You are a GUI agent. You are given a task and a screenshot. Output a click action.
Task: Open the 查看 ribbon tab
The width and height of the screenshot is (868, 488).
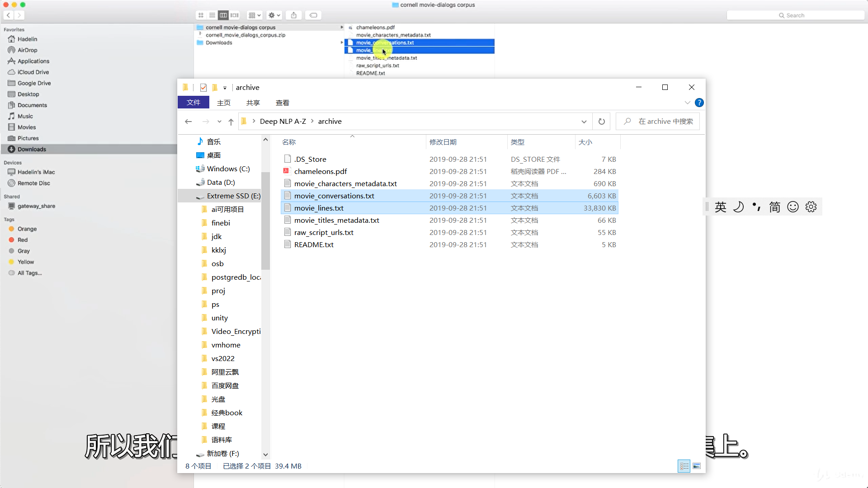pyautogui.click(x=283, y=103)
